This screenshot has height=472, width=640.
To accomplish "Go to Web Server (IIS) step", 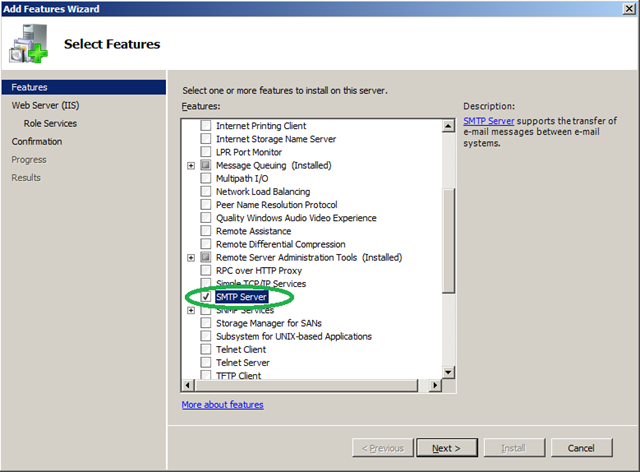I will tap(45, 105).
